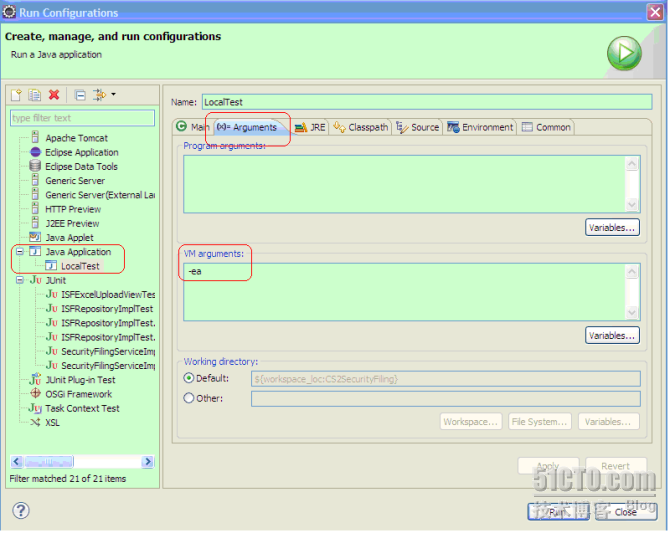This screenshot has height=533, width=670.
Task: Click the Run button
Action: tap(558, 512)
